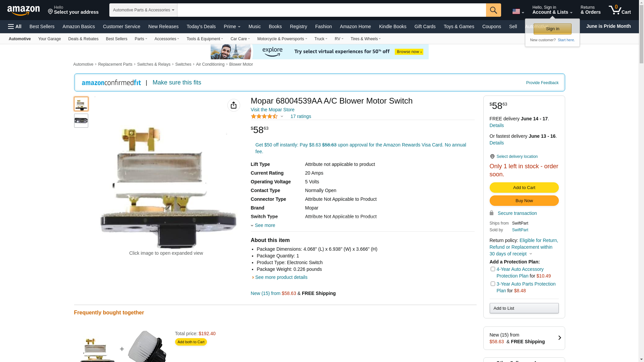Select the US flag language selector
644x362 pixels.
[518, 12]
